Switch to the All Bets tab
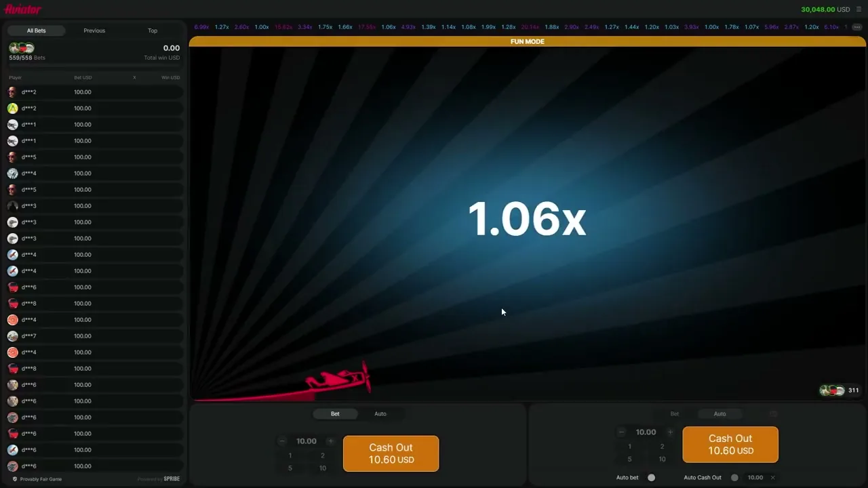Screen dimensions: 868x488 (36, 30)
